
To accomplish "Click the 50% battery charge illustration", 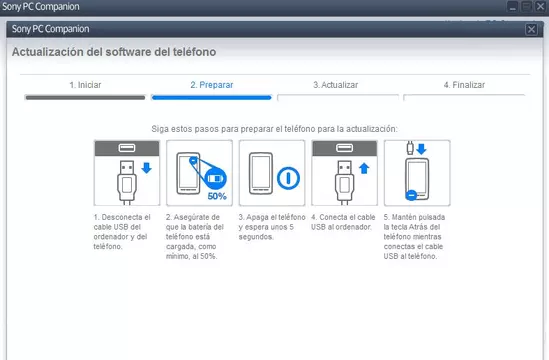I will [199, 173].
